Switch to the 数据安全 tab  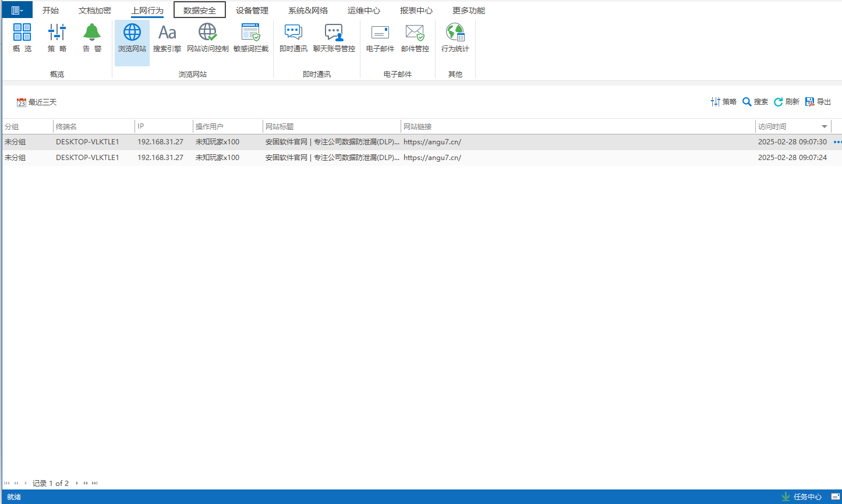pyautogui.click(x=200, y=10)
